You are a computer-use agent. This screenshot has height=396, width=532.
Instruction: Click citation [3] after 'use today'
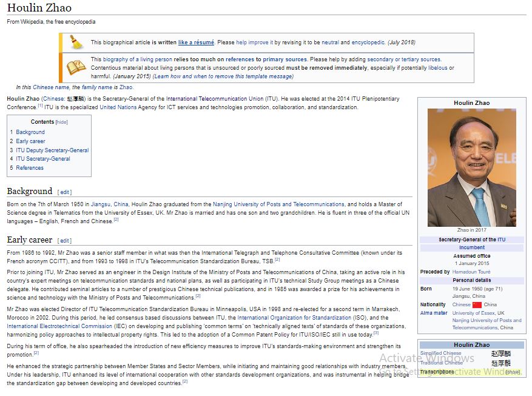point(376,333)
